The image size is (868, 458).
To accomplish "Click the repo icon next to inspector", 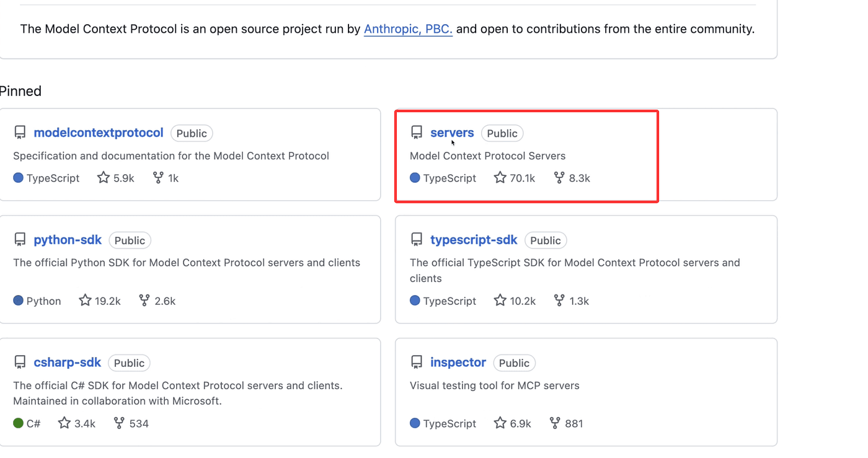I will (x=417, y=363).
